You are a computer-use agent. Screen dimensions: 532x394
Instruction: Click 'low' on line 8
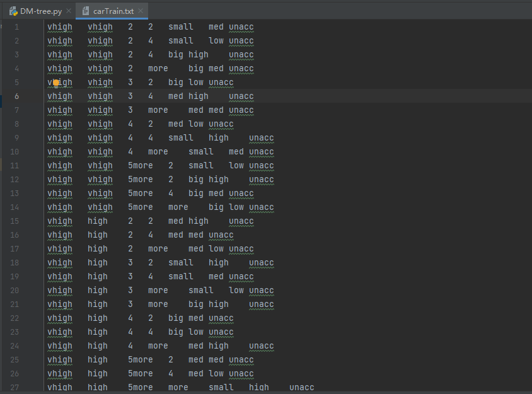196,124
